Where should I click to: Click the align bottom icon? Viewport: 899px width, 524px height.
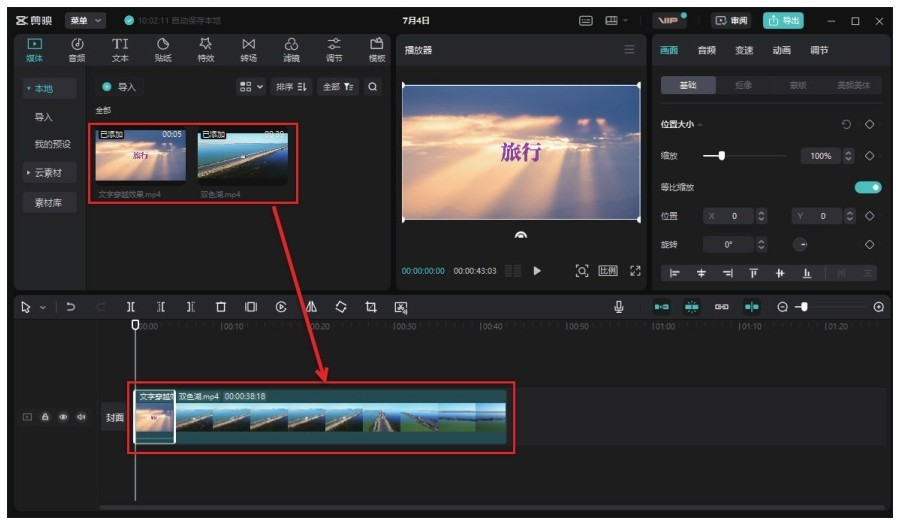click(807, 273)
